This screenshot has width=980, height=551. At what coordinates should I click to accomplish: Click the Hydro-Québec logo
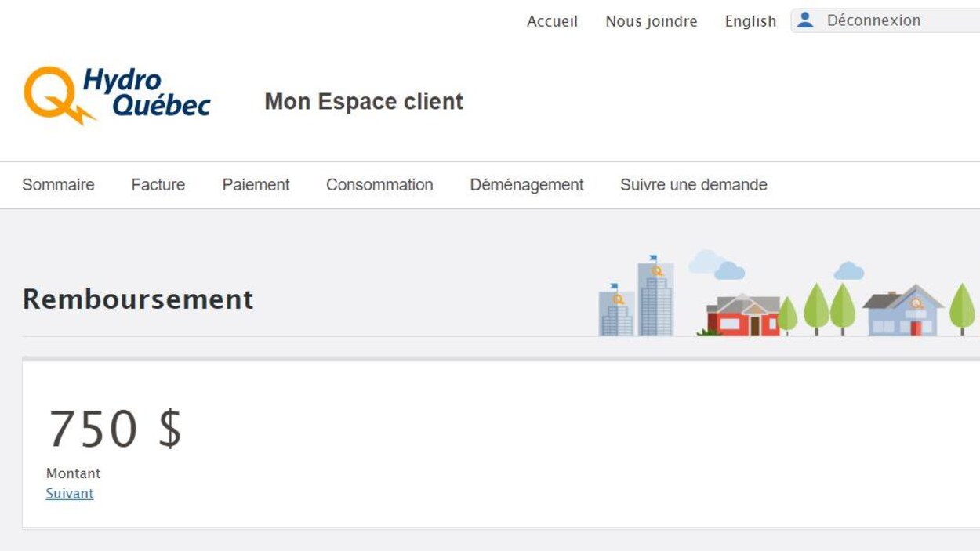[117, 96]
